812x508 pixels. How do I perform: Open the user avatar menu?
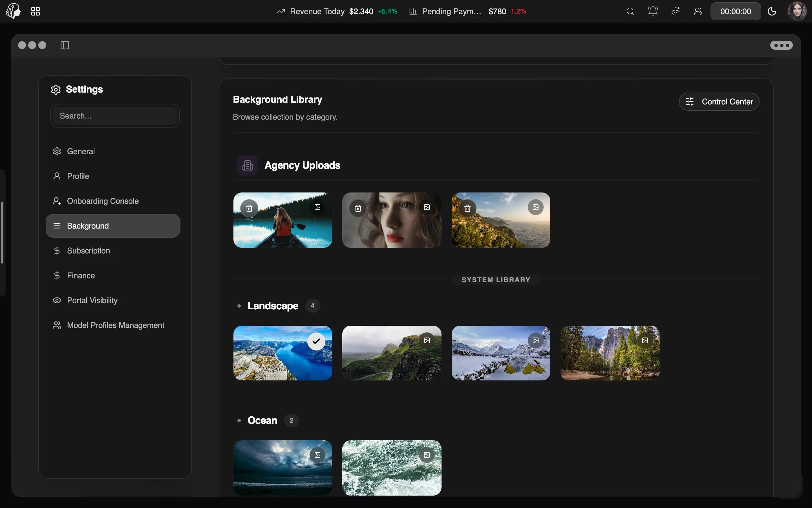click(x=797, y=11)
